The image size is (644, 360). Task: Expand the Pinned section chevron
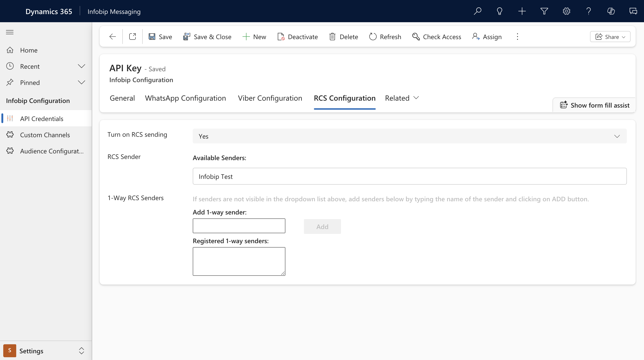[82, 82]
